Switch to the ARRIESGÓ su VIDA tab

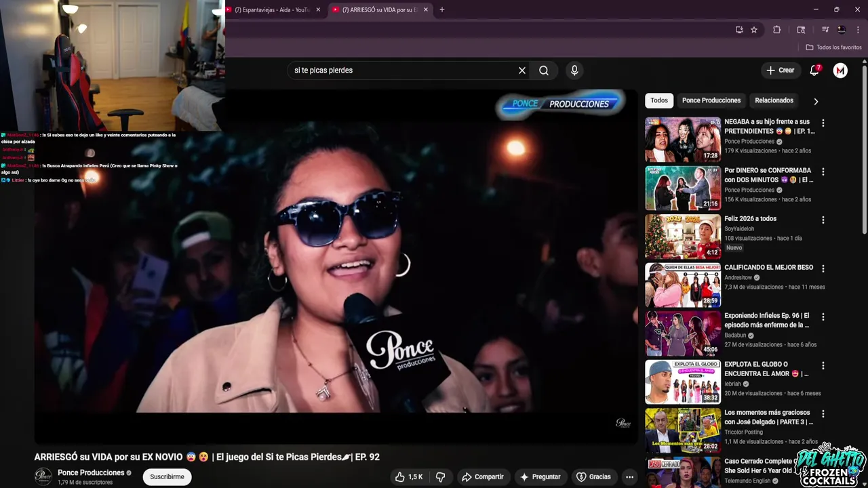pos(380,9)
